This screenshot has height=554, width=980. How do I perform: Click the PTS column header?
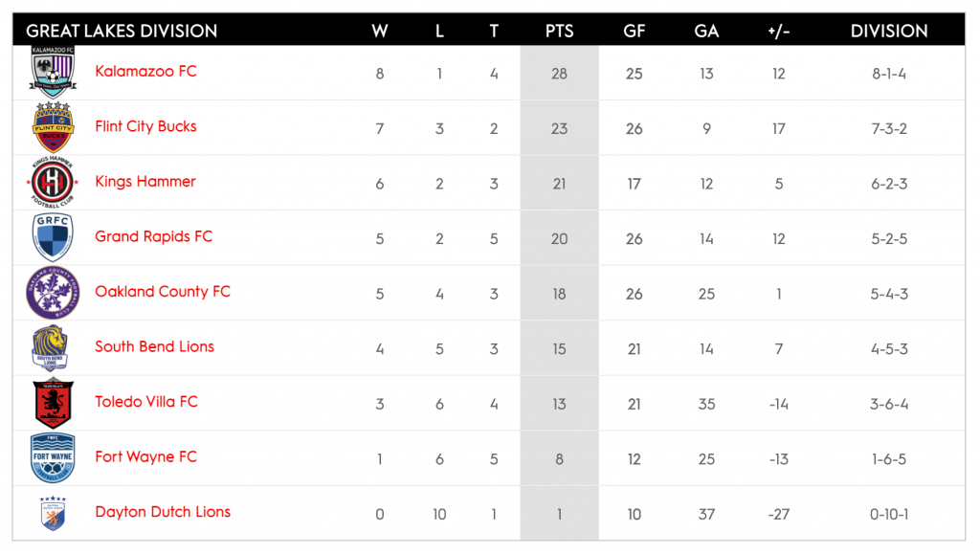(560, 31)
